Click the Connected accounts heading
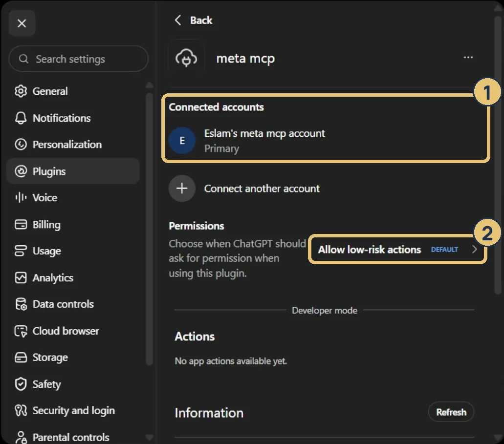The image size is (504, 444). click(x=217, y=107)
